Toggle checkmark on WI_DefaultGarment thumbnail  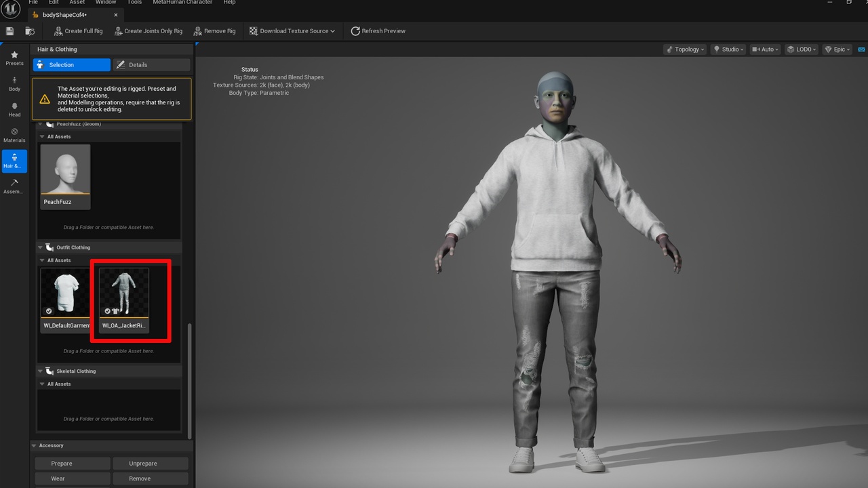[x=48, y=311]
